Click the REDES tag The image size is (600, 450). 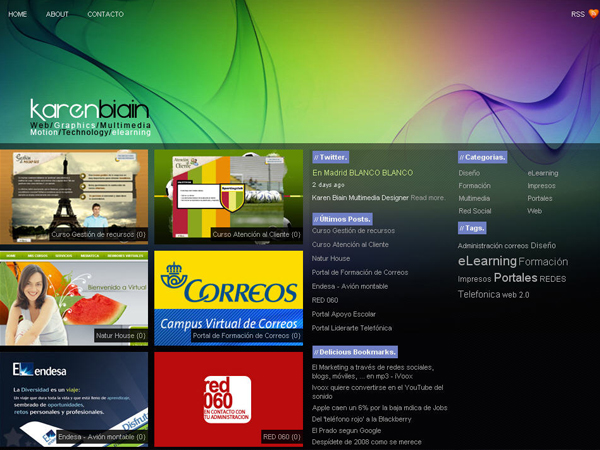553,279
